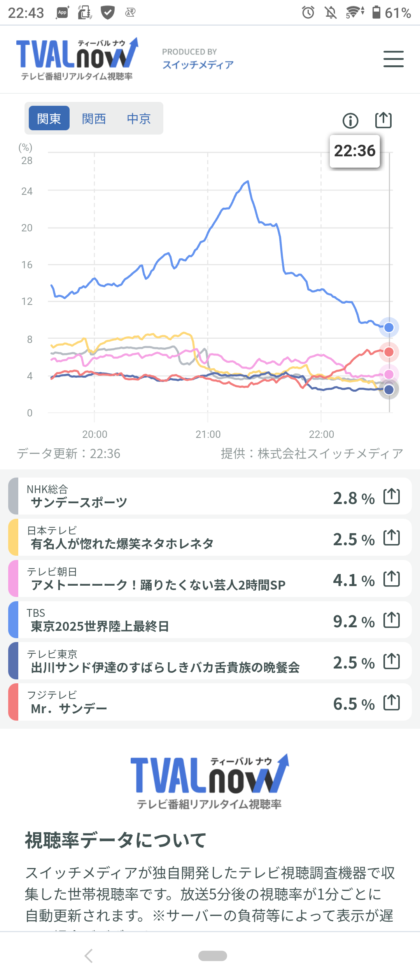Image resolution: width=420 pixels, height=980 pixels.
Task: Share the フジテレビ Mr.サンデー rating
Action: tap(391, 703)
